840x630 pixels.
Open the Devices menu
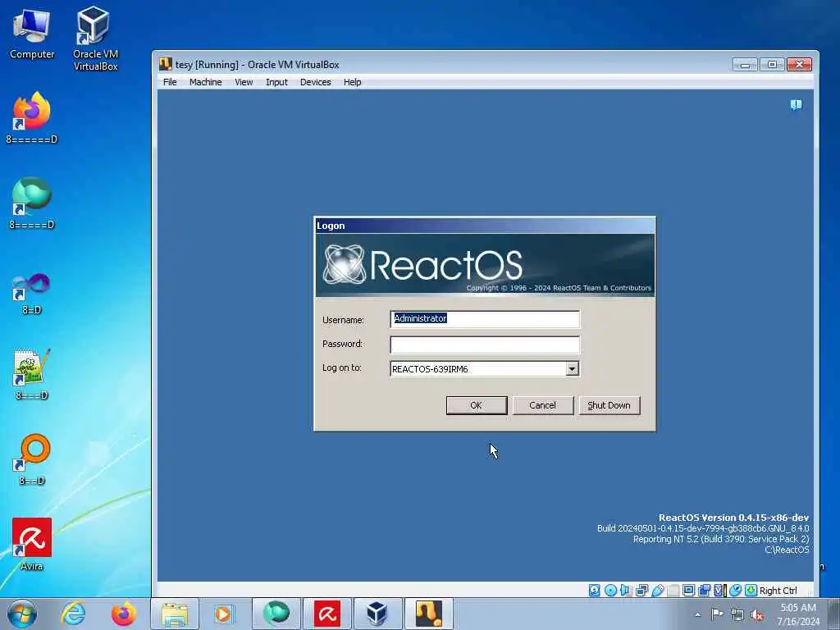tap(315, 82)
